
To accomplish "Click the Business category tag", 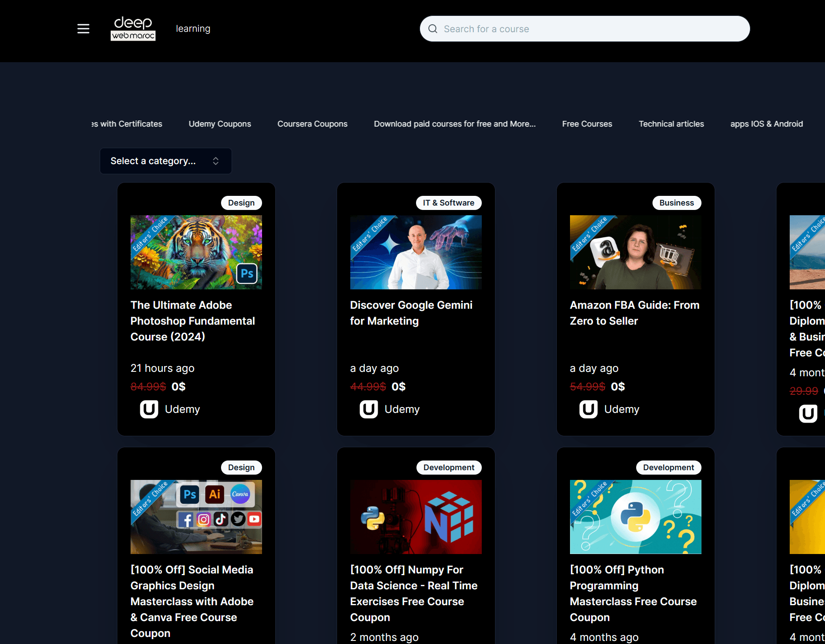I will (677, 203).
